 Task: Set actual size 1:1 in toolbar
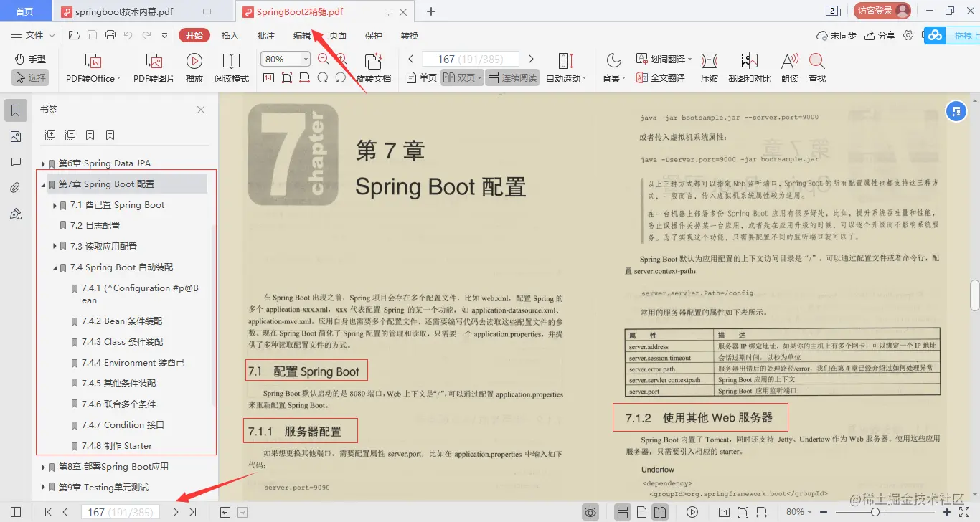268,78
